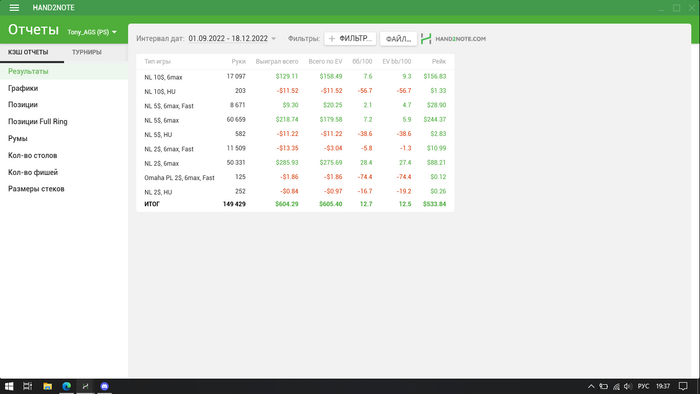The width and height of the screenshot is (700, 394).
Task: Show hidden system tray icons
Action: coord(591,386)
